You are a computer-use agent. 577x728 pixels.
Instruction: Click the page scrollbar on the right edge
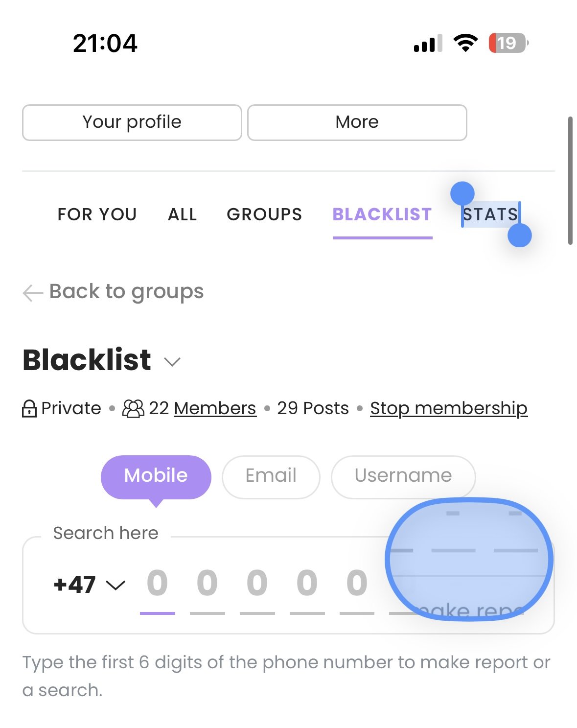pos(570,180)
